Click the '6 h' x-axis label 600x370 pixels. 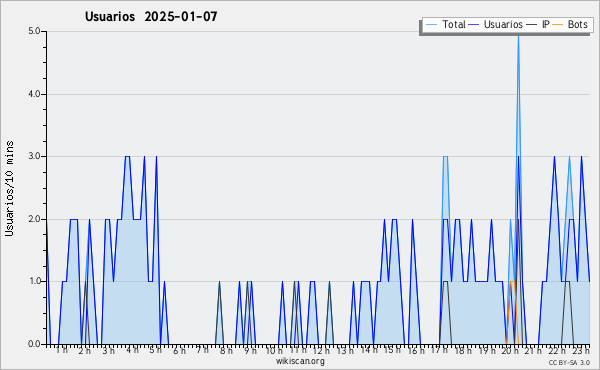coord(179,350)
